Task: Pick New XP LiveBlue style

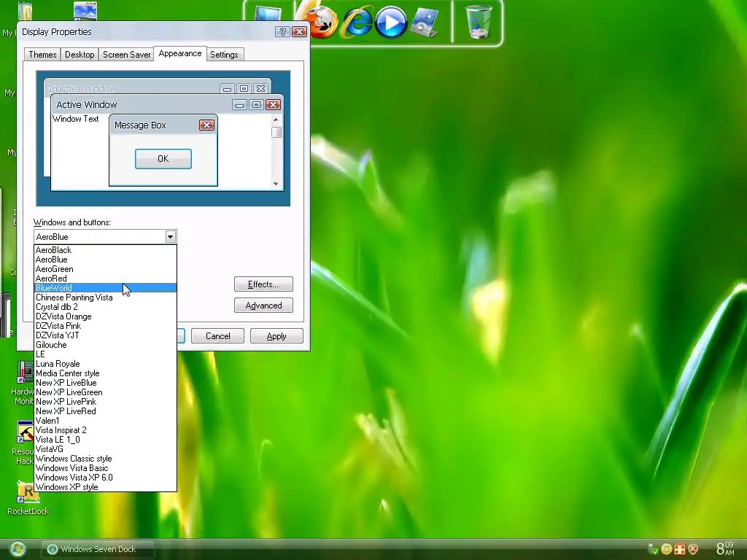Action: [105, 383]
